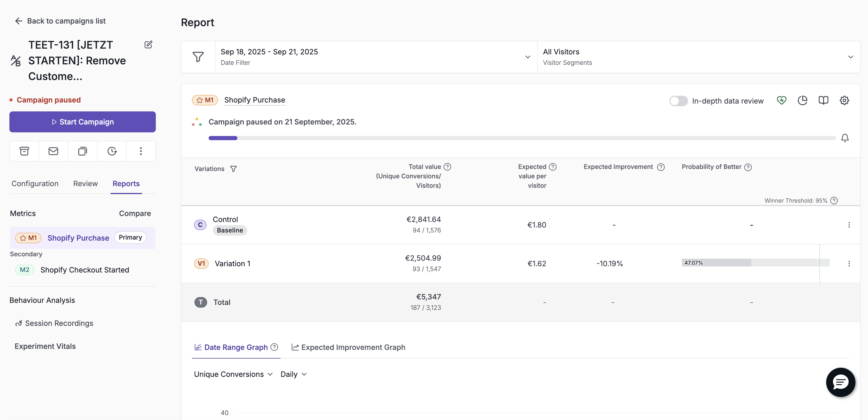
Task: Click the duplicate campaign icon
Action: (83, 151)
